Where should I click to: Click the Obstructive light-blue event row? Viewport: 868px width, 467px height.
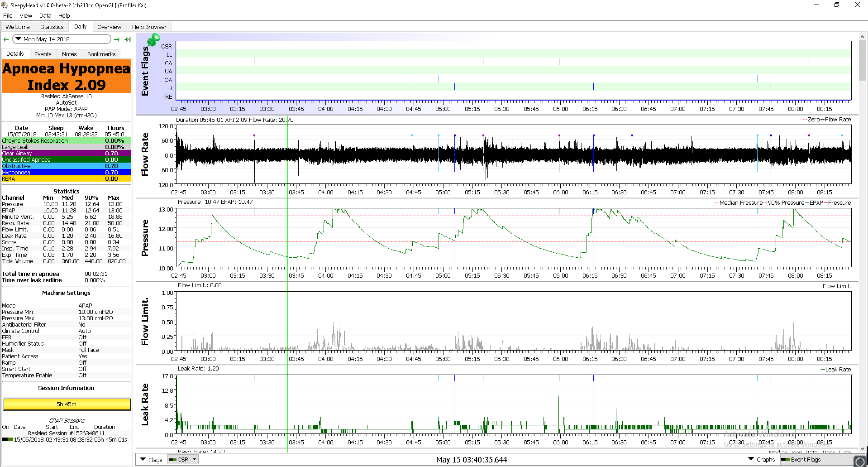(x=67, y=166)
